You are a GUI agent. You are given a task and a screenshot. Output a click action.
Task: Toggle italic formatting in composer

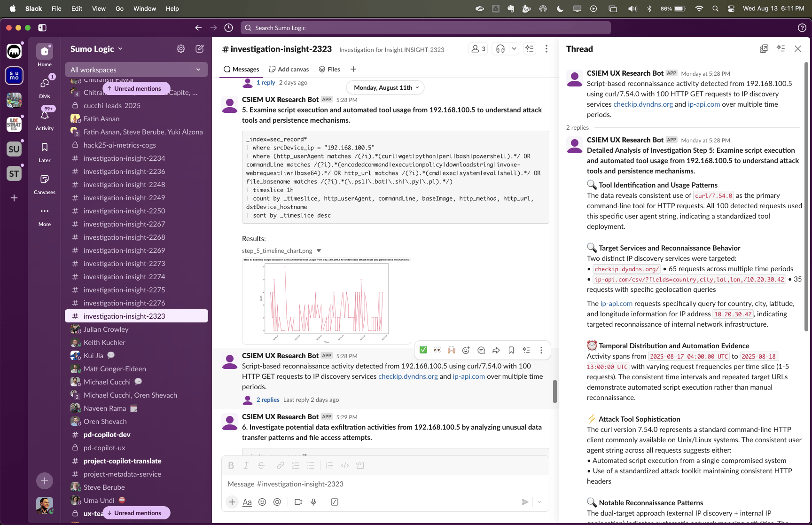coord(246,465)
